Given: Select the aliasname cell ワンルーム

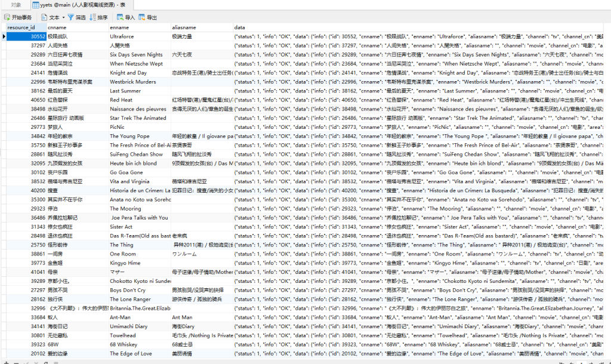Looking at the screenshot, I should [x=202, y=254].
